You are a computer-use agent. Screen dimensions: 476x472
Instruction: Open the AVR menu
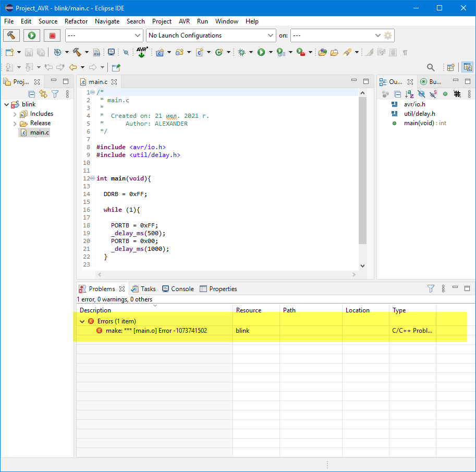click(x=184, y=21)
